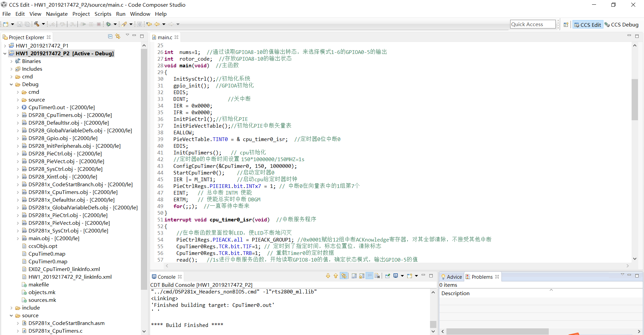Switch to CCS Debug perspective
This screenshot has height=335, width=644.
[622, 25]
